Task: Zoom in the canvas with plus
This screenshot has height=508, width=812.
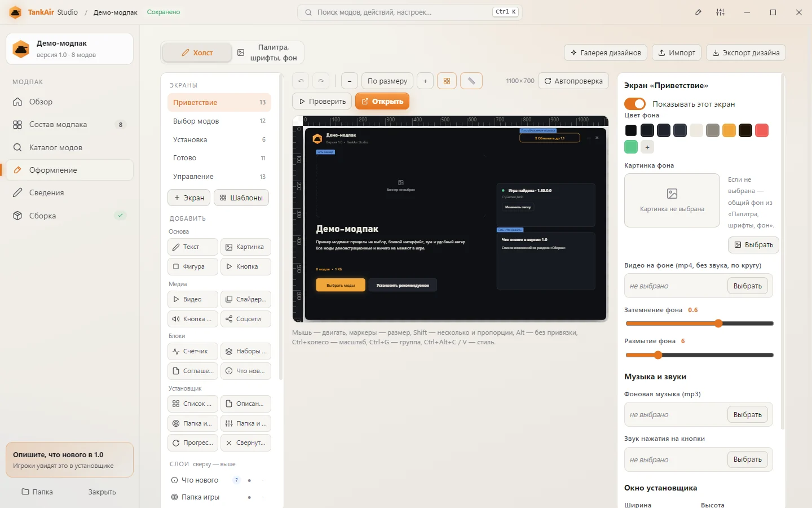Action: pos(425,81)
